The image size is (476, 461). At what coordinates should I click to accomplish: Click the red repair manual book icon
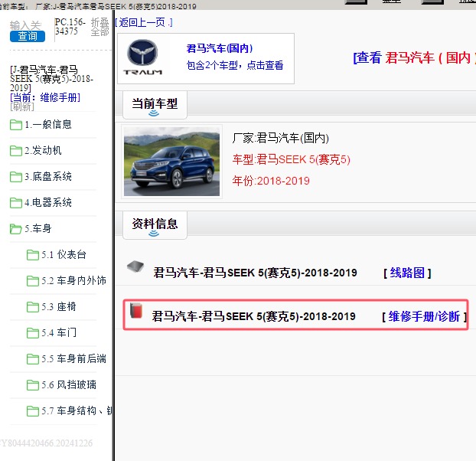pyautogui.click(x=136, y=310)
